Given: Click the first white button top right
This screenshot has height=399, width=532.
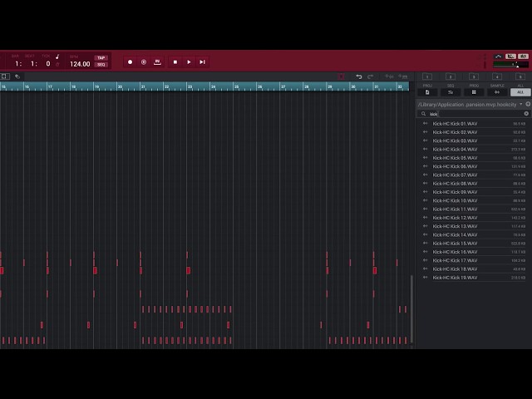Looking at the screenshot, I should (x=510, y=57).
